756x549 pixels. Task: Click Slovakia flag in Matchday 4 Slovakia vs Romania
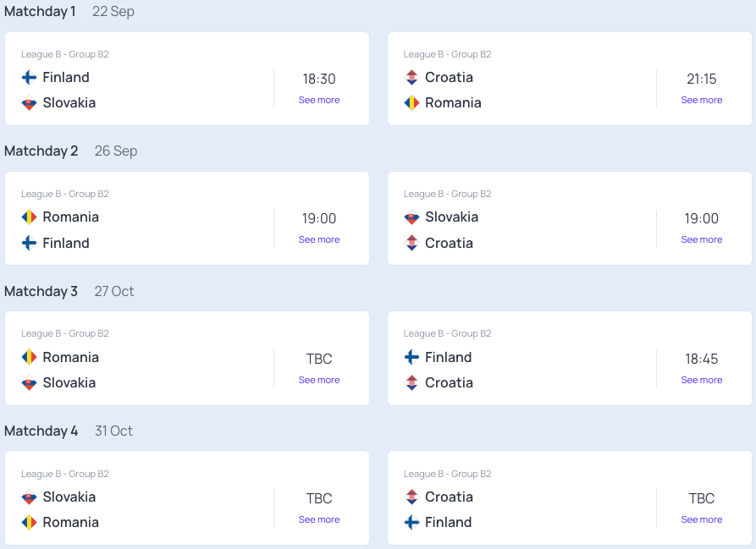click(x=29, y=497)
